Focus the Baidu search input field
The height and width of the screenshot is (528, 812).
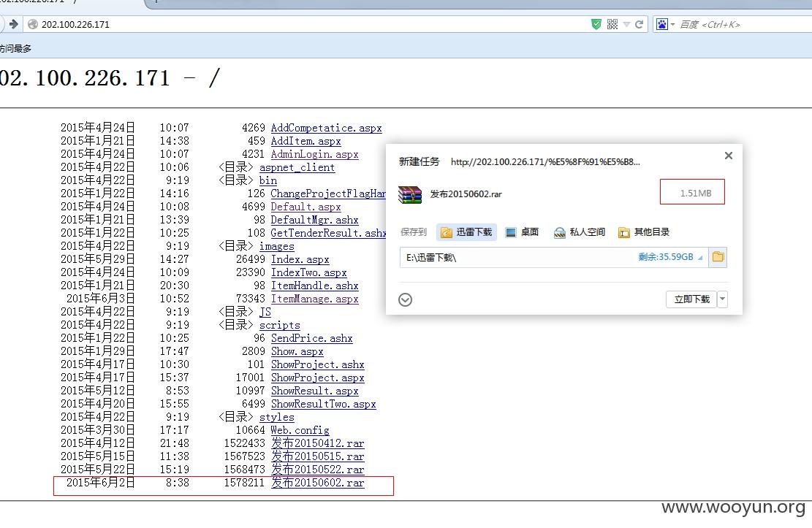pos(745,24)
